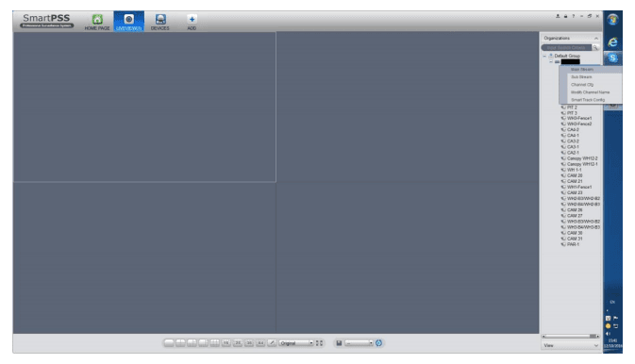Open the Home Page tab

(x=97, y=23)
